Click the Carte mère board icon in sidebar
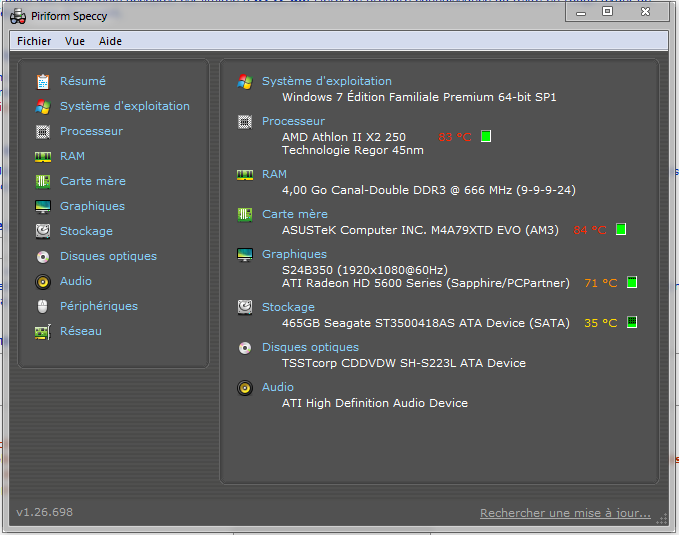The width and height of the screenshot is (679, 536). click(43, 181)
